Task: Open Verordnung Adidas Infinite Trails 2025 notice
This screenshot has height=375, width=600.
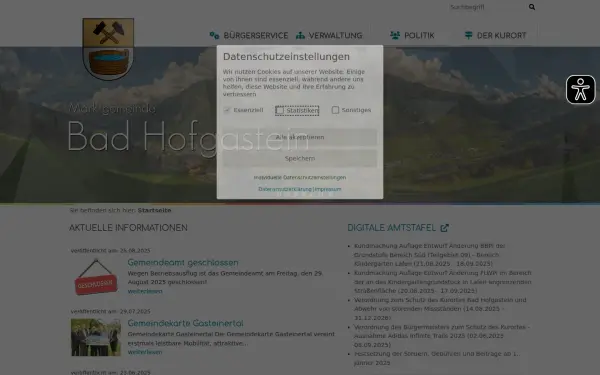Action: (442, 336)
